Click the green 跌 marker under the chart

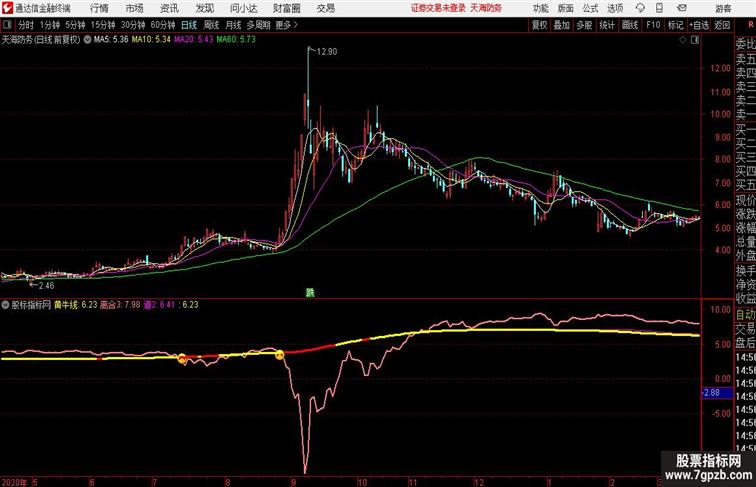(x=310, y=292)
